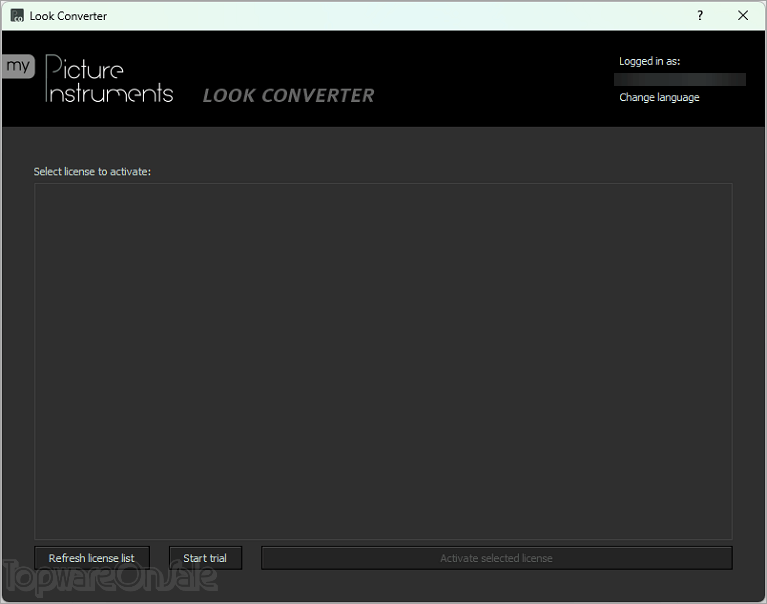Image resolution: width=767 pixels, height=604 pixels.
Task: Start the trial version
Action: pyautogui.click(x=205, y=558)
